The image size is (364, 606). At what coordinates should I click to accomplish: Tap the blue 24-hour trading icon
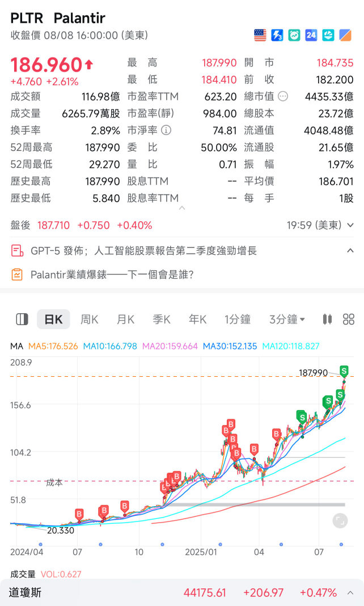click(x=311, y=35)
